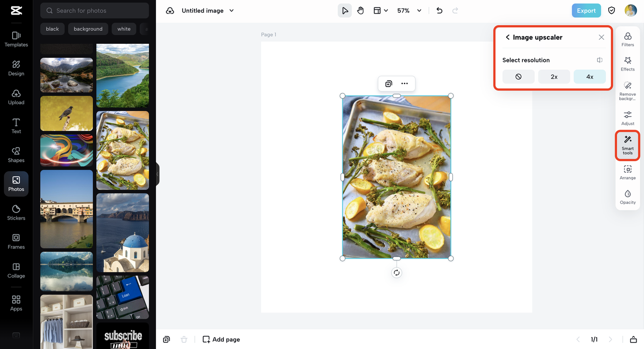The width and height of the screenshot is (644, 349).
Task: Click Add page button
Action: coord(221,339)
